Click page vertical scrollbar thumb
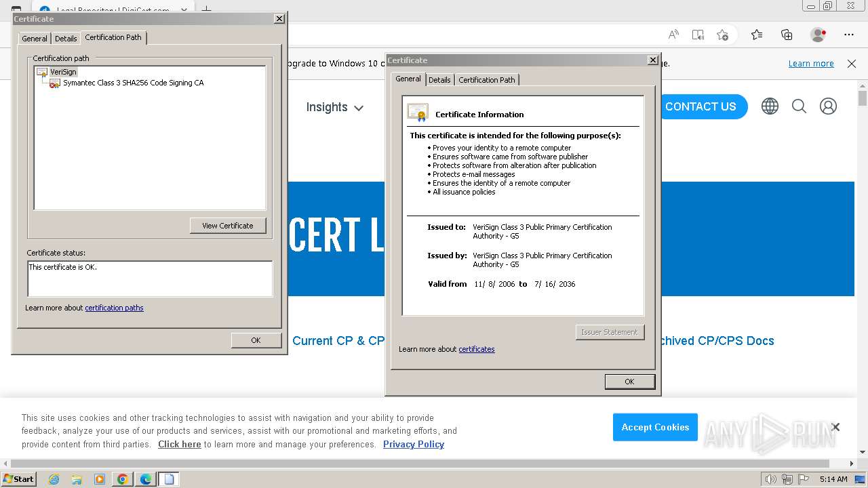 863,99
